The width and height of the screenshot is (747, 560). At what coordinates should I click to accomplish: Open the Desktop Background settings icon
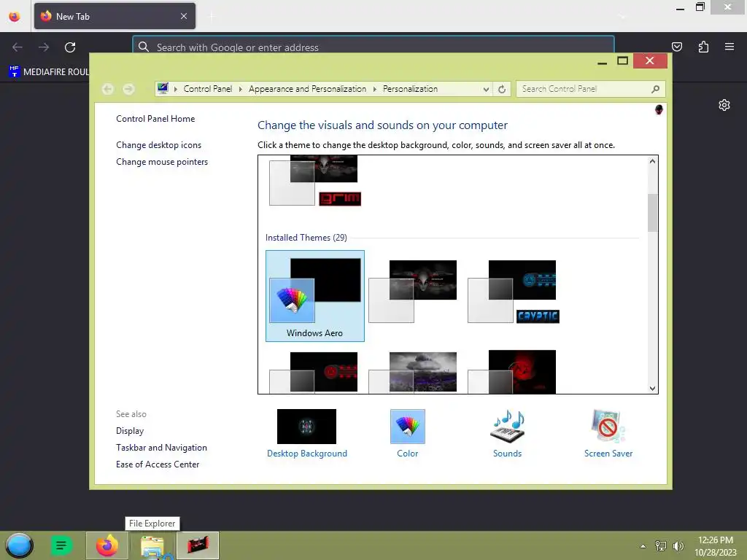(306, 426)
